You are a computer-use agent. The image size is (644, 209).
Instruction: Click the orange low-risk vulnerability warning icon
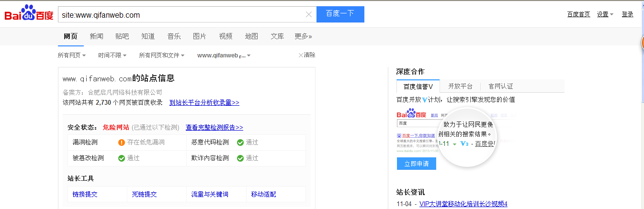(122, 142)
